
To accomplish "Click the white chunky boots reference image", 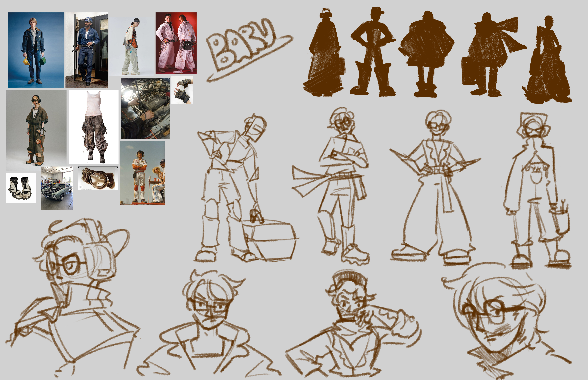I will (21, 188).
